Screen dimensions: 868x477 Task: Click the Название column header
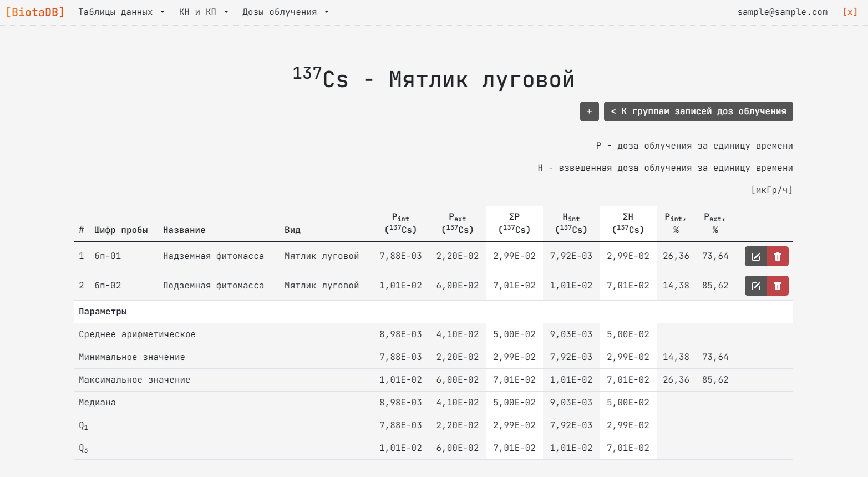point(184,230)
